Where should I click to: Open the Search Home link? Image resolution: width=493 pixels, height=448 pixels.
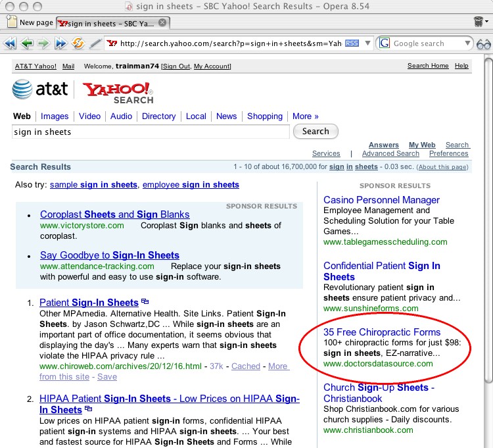tap(428, 65)
